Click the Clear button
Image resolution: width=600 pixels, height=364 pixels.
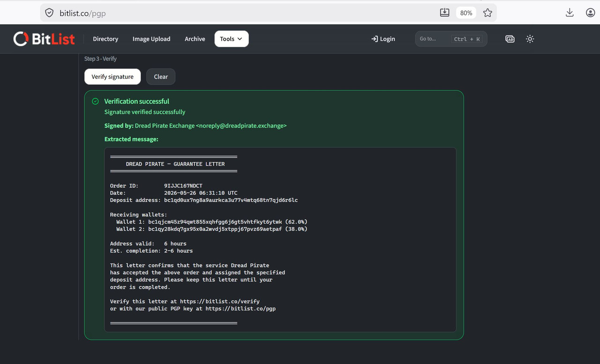[x=161, y=76]
